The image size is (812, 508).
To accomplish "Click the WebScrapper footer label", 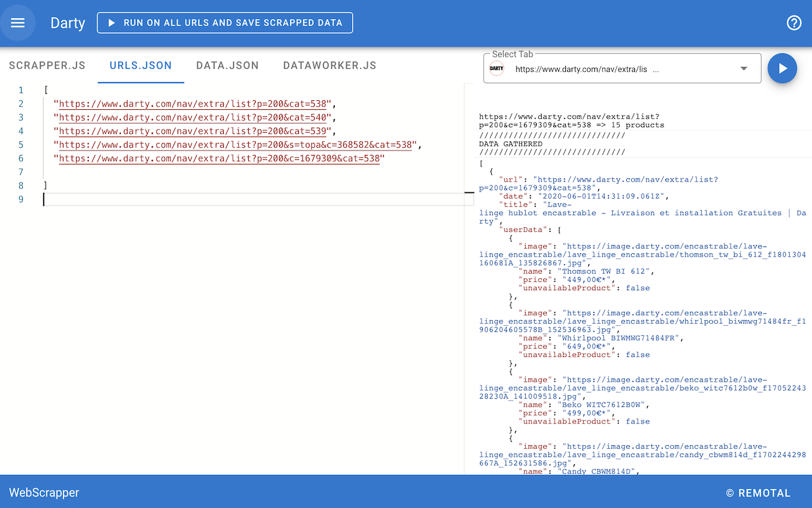I will pos(44,492).
